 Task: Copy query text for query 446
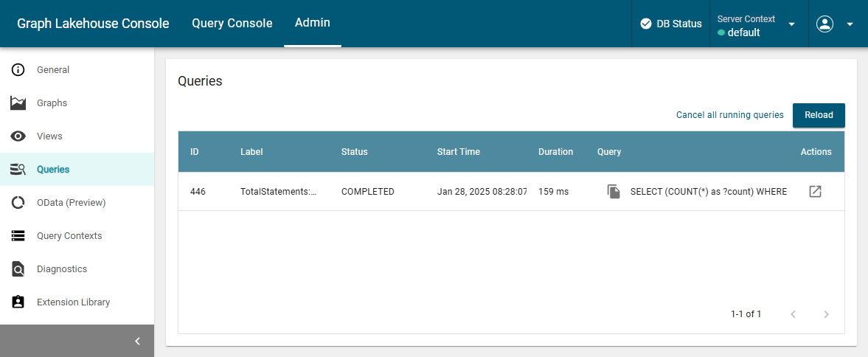click(614, 192)
